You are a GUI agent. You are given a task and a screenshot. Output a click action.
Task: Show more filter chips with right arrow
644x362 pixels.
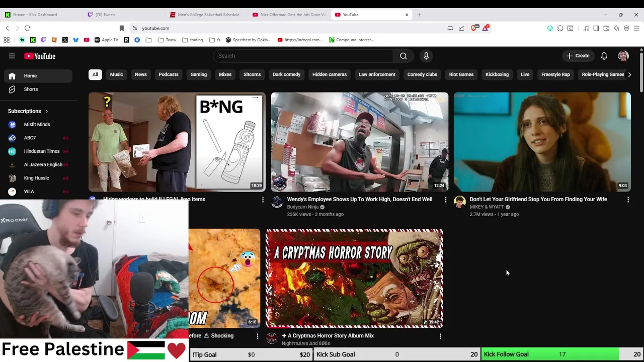(629, 74)
